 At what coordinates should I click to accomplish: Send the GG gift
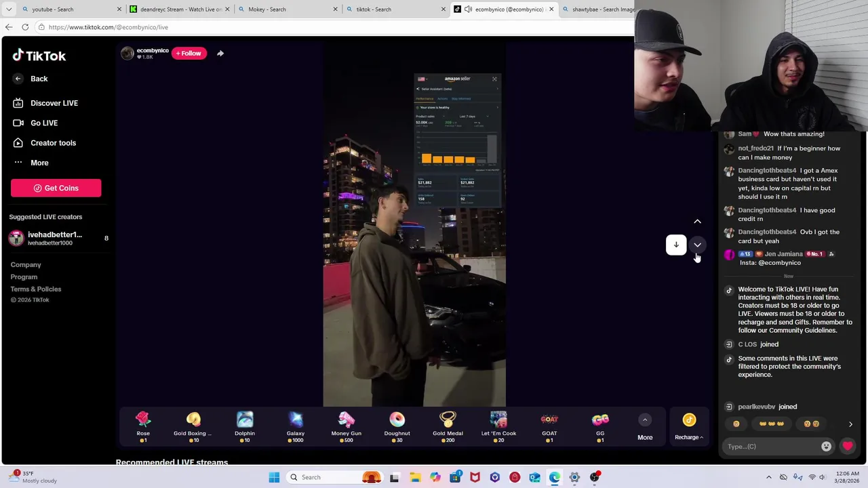click(x=600, y=428)
